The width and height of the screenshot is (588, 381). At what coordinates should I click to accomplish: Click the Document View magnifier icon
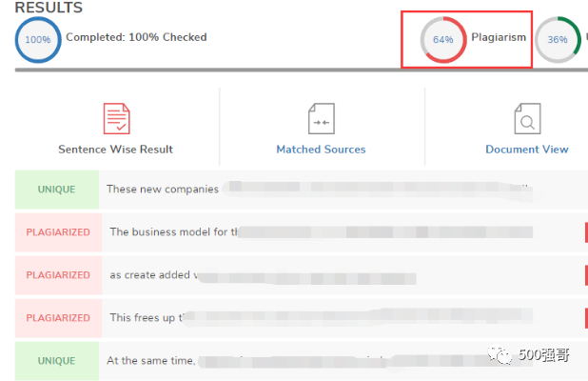pyautogui.click(x=527, y=119)
